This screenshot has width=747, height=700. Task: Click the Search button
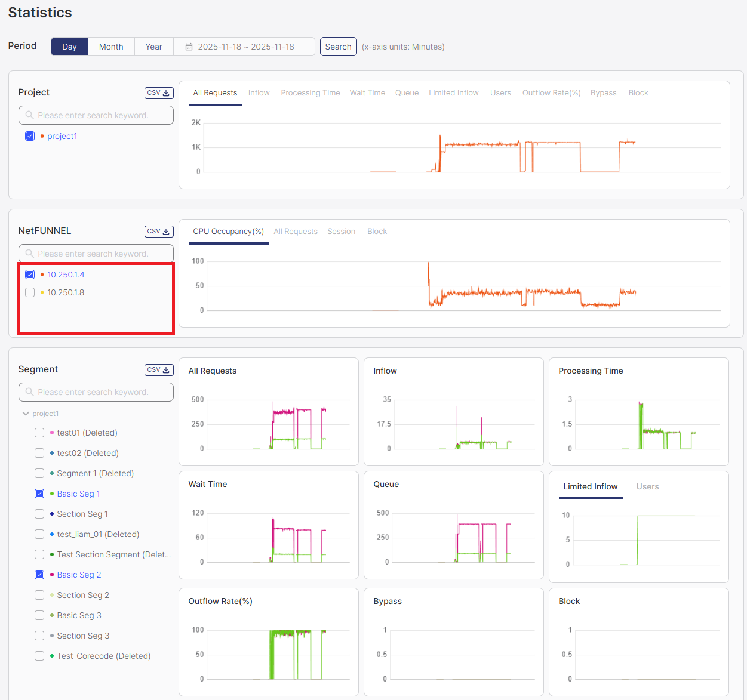338,46
